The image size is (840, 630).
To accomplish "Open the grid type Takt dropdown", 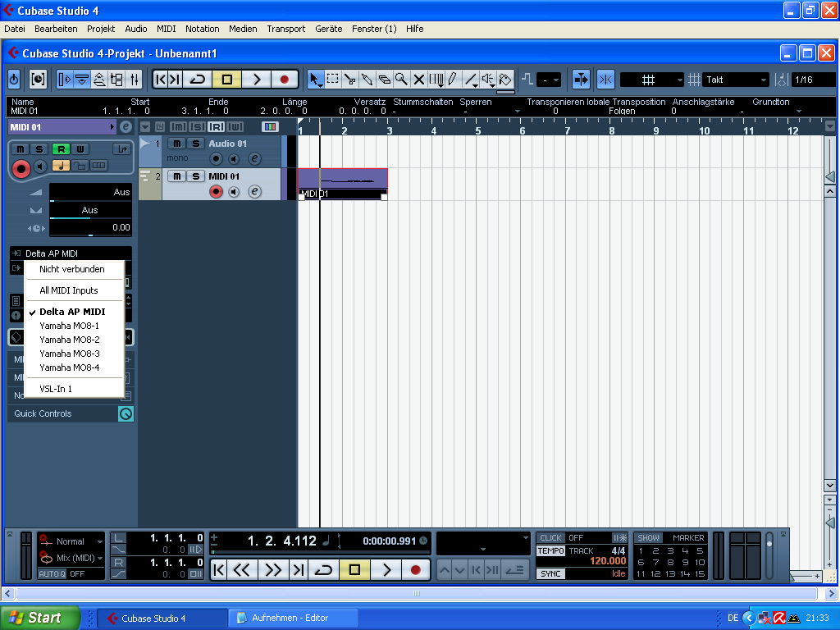I will click(x=735, y=80).
